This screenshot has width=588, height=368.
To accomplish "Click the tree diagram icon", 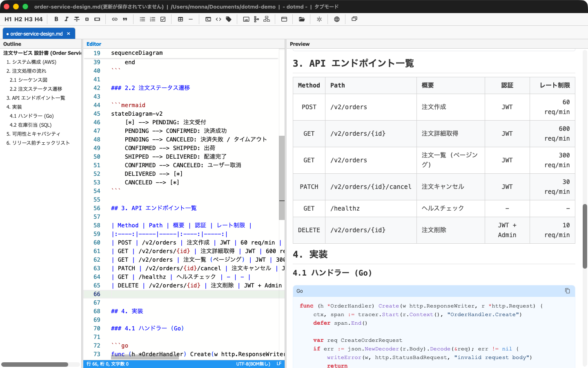I will [256, 19].
